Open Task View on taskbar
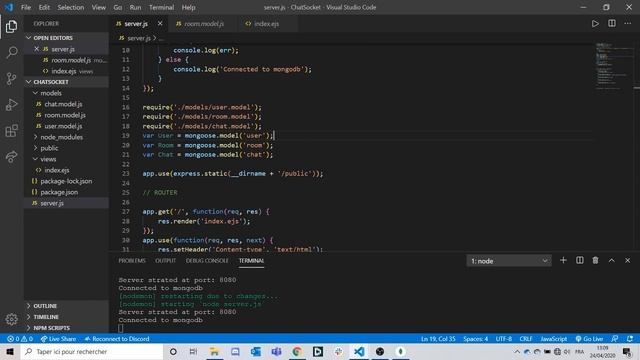Screen dimensions: 640x360 click(193, 351)
